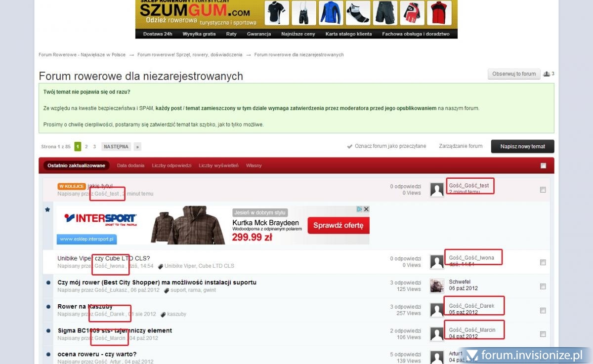
Task: Click avatar of Gość_Gość_Iwona last poster
Action: point(437,262)
